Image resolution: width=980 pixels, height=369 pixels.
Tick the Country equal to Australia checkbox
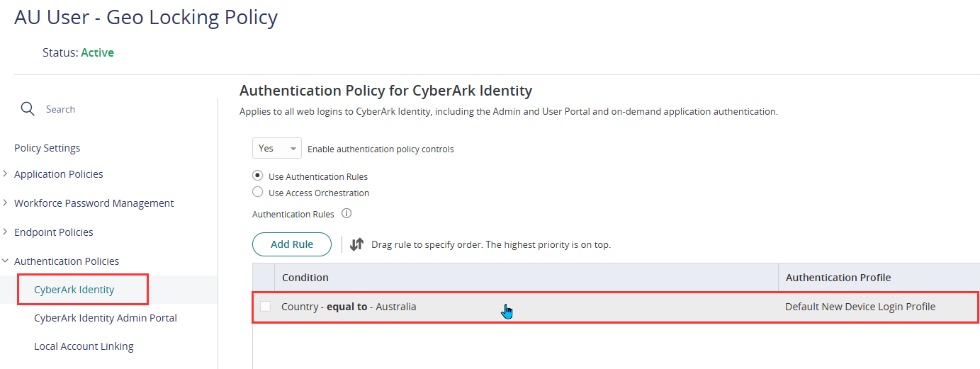[265, 307]
